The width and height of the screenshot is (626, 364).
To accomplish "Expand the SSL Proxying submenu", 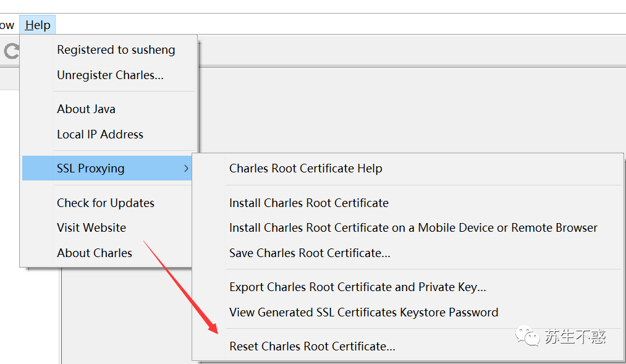I will coord(107,168).
